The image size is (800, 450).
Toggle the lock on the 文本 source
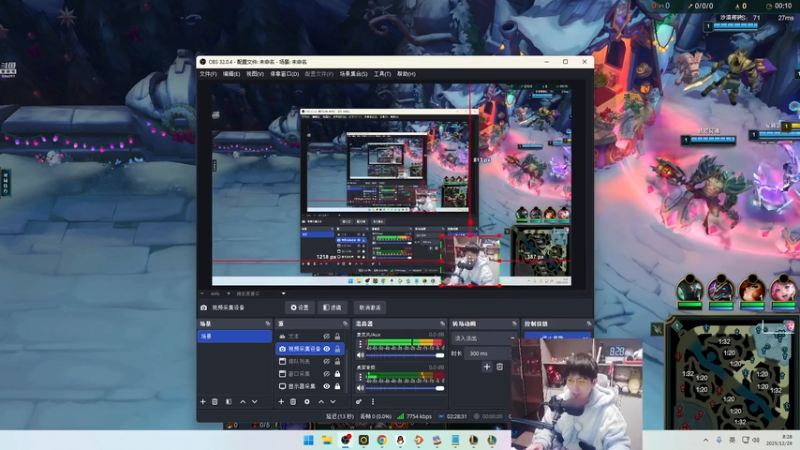coord(337,336)
